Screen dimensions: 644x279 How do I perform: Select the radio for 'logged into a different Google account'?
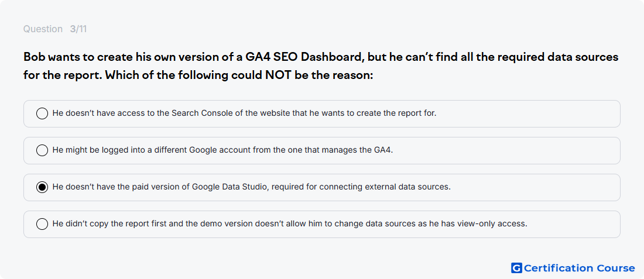point(42,150)
